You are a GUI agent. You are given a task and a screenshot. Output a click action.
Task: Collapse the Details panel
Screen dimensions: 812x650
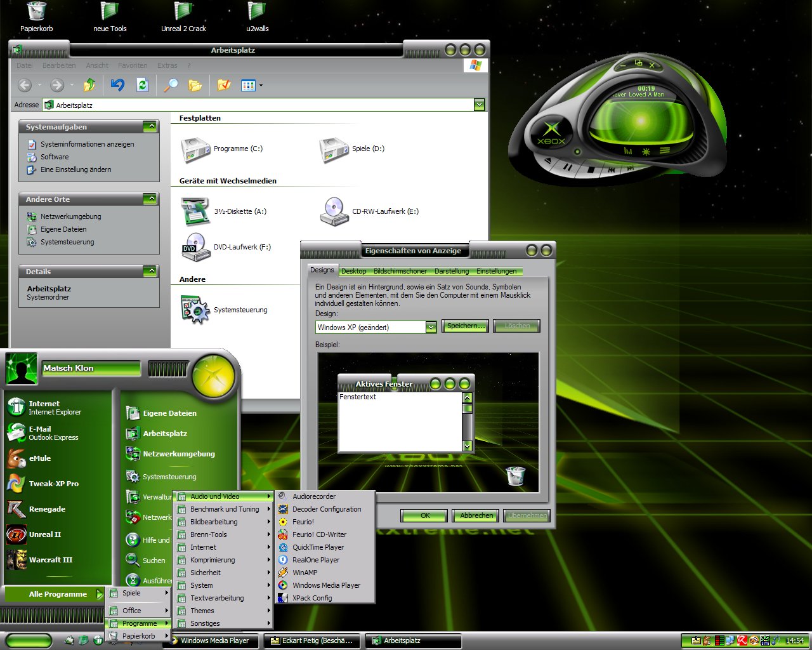tap(150, 271)
